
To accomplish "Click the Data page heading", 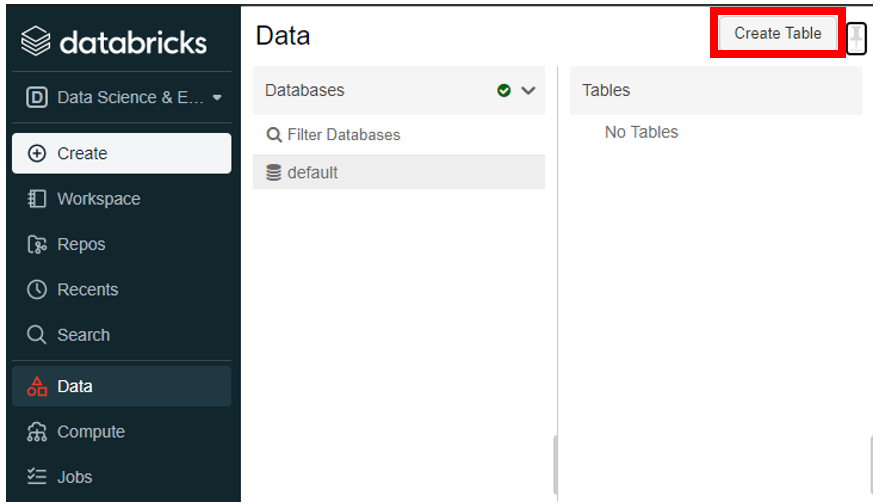I will [283, 36].
